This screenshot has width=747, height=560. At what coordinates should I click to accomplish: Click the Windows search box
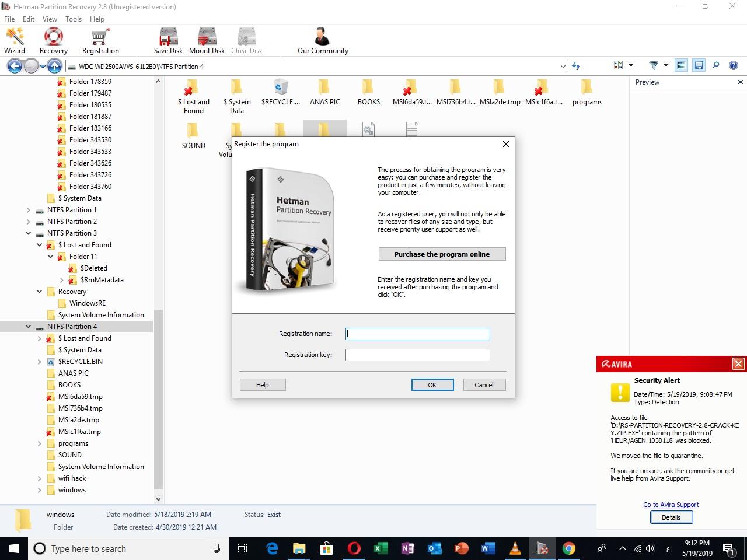(x=128, y=548)
